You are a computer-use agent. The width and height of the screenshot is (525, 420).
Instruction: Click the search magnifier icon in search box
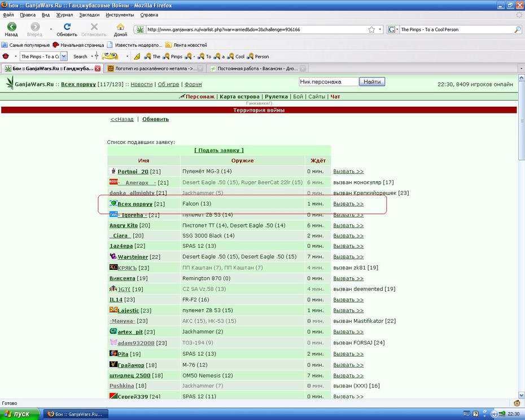click(517, 29)
